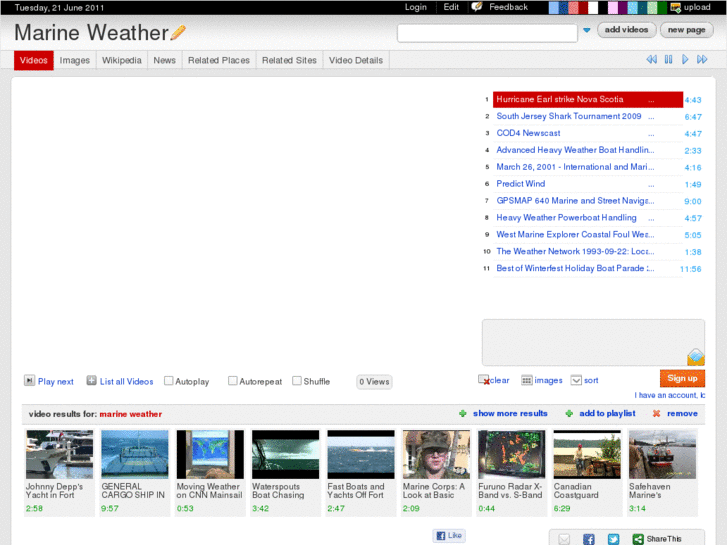727x545 pixels.
Task: Open the Video Details tab
Action: tap(356, 60)
